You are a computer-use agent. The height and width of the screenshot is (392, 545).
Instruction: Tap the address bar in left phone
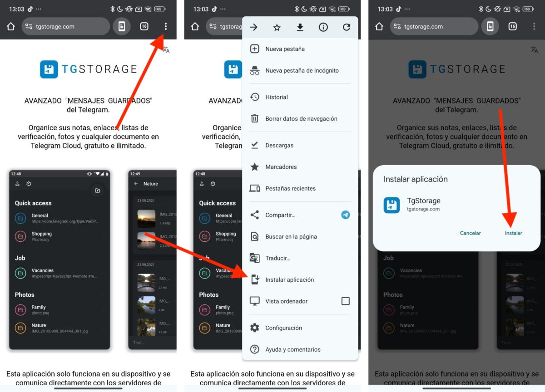pyautogui.click(x=66, y=26)
